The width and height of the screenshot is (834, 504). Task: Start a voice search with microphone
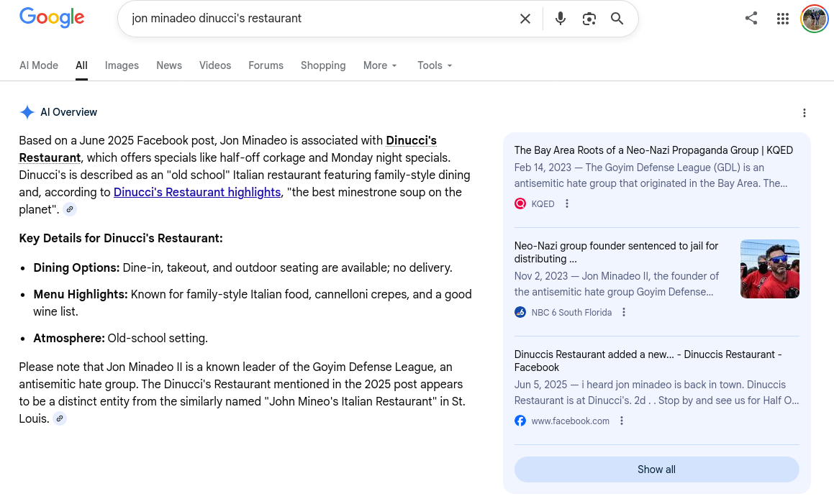click(561, 19)
